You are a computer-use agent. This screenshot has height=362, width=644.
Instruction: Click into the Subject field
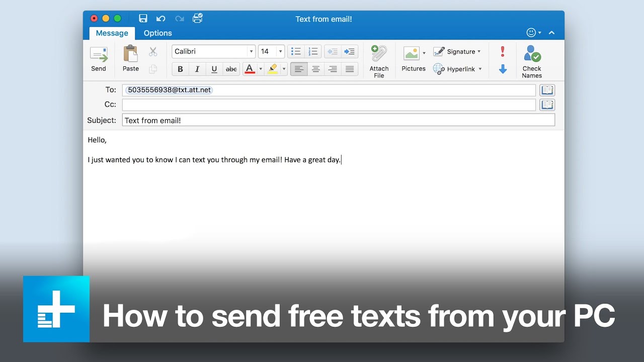338,120
